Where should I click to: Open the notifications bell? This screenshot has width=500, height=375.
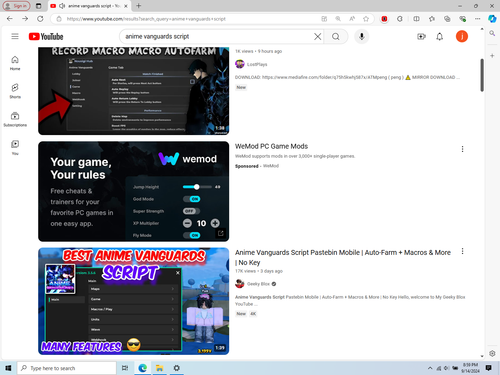[440, 36]
